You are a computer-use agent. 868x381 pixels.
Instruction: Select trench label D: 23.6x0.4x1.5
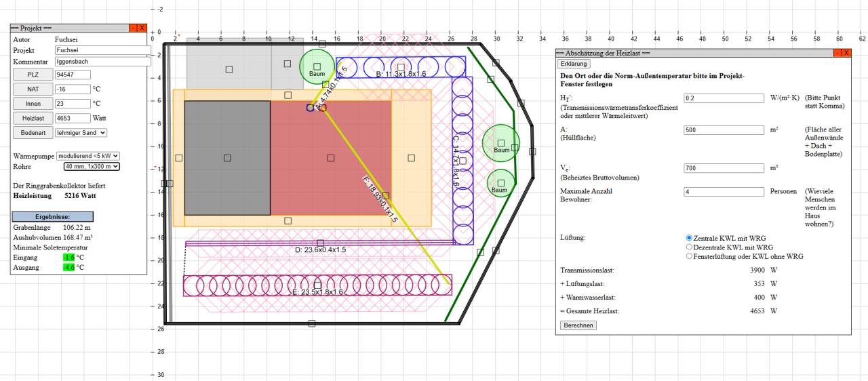[x=320, y=249]
